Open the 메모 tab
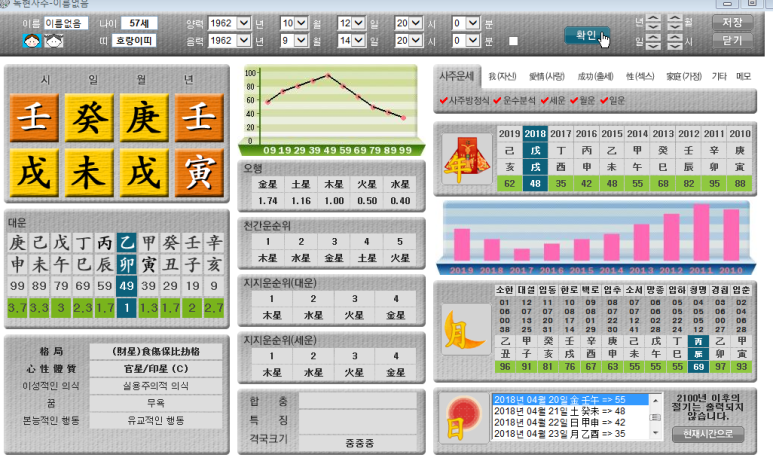Viewport: 773px width, 470px height. tap(743, 76)
